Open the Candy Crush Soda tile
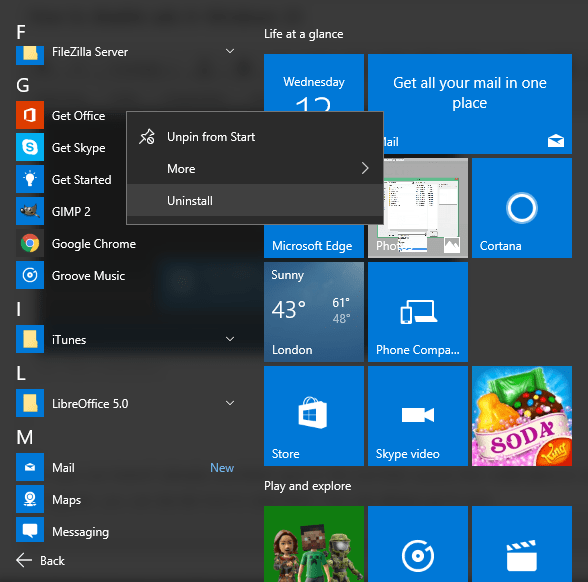 click(522, 416)
